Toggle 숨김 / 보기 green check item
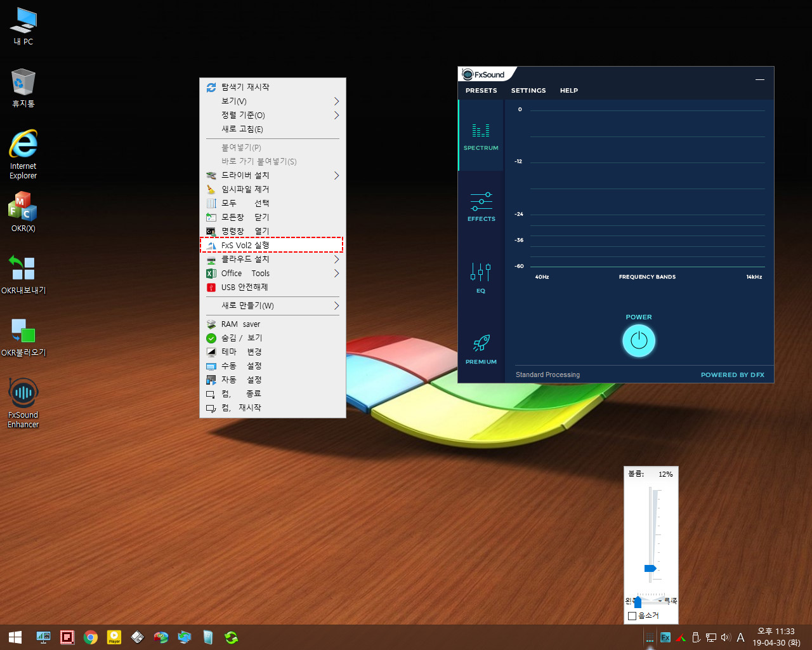This screenshot has width=812, height=650. pyautogui.click(x=273, y=338)
